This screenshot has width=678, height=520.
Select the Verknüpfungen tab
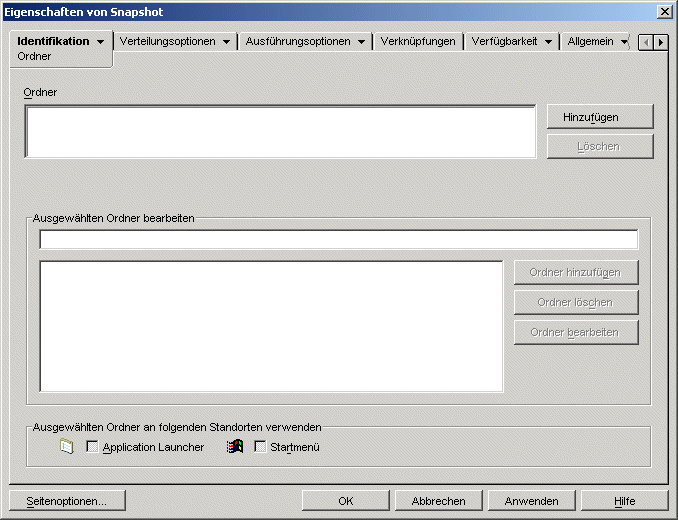(x=418, y=41)
